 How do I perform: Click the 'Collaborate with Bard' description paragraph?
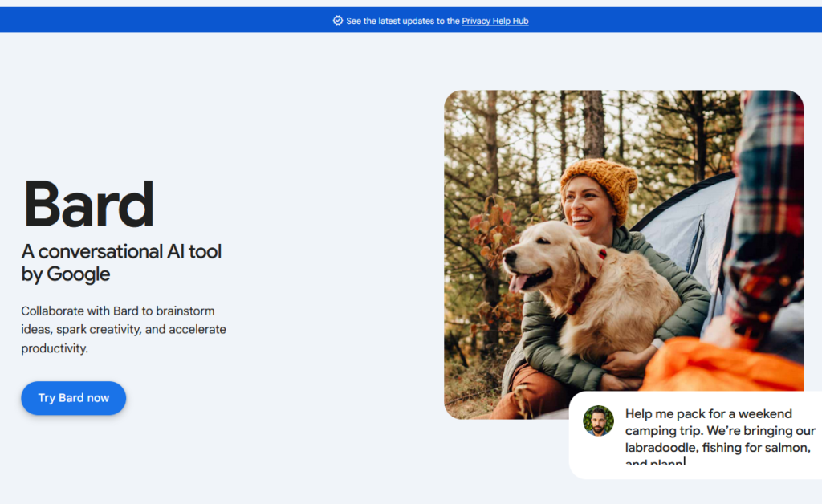tap(124, 330)
